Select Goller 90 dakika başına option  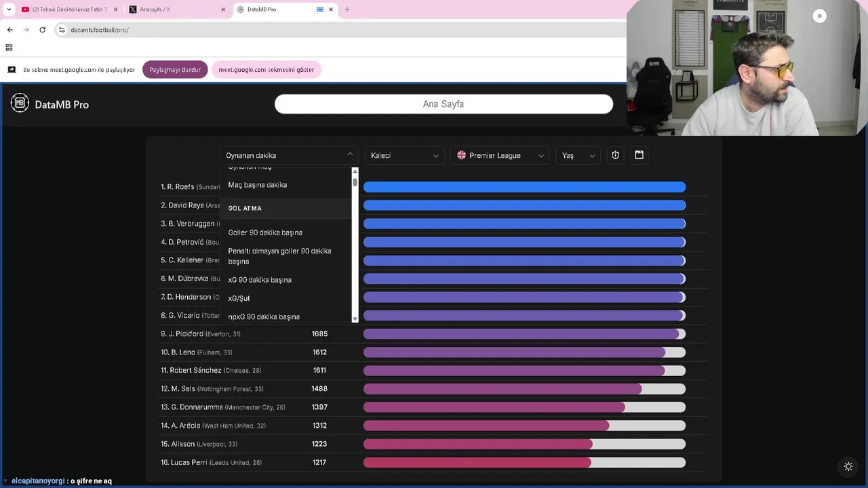click(285, 232)
